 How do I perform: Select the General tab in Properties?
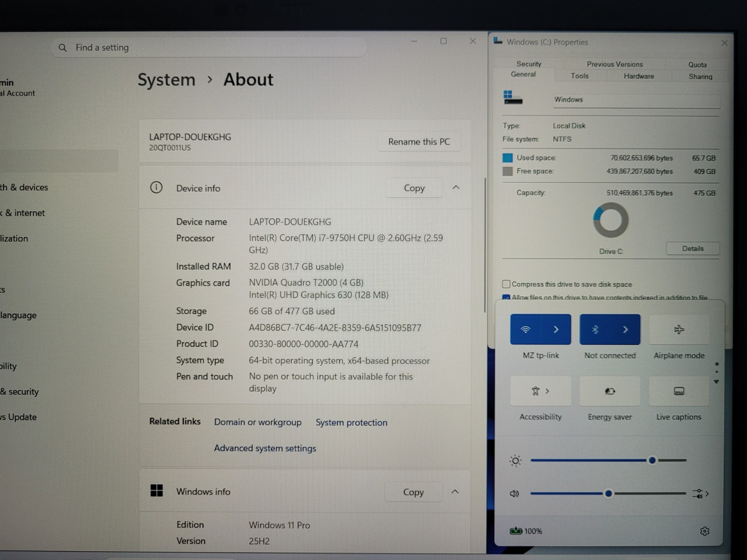pyautogui.click(x=523, y=74)
